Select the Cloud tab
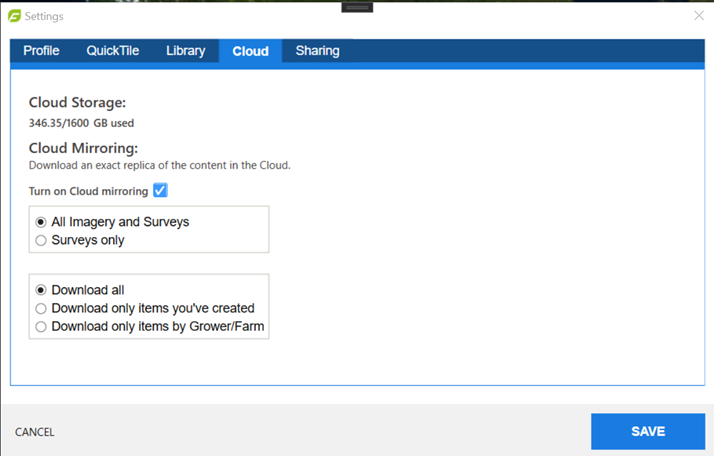Image resolution: width=714 pixels, height=456 pixels. pos(250,51)
